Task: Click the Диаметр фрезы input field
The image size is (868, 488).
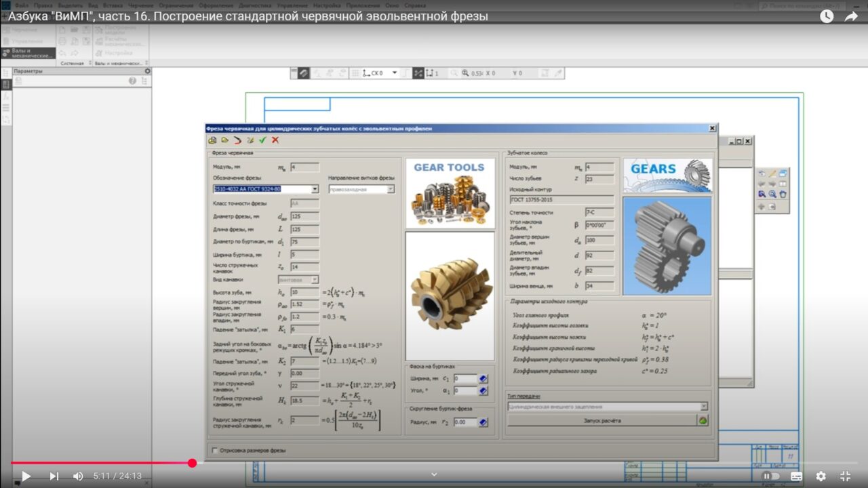Action: (x=304, y=217)
